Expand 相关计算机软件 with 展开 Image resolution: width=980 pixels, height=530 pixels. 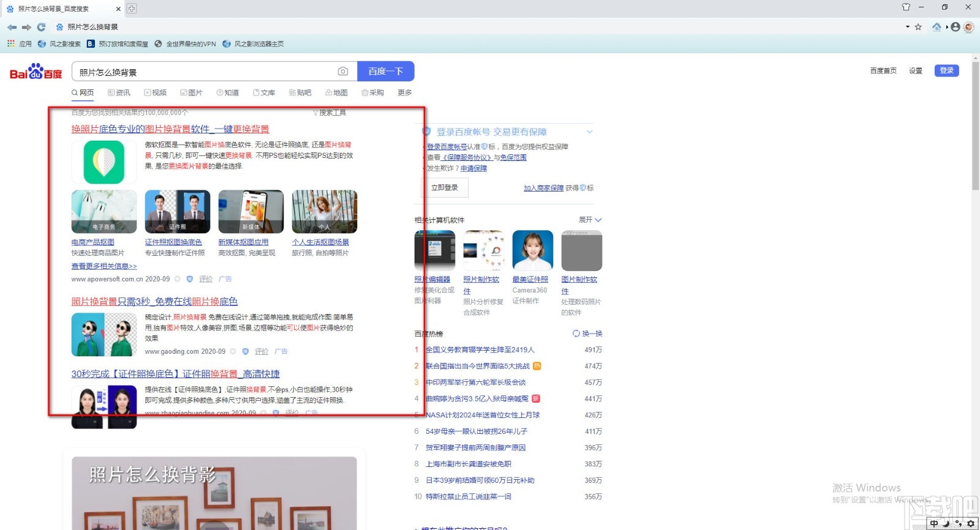tap(590, 220)
